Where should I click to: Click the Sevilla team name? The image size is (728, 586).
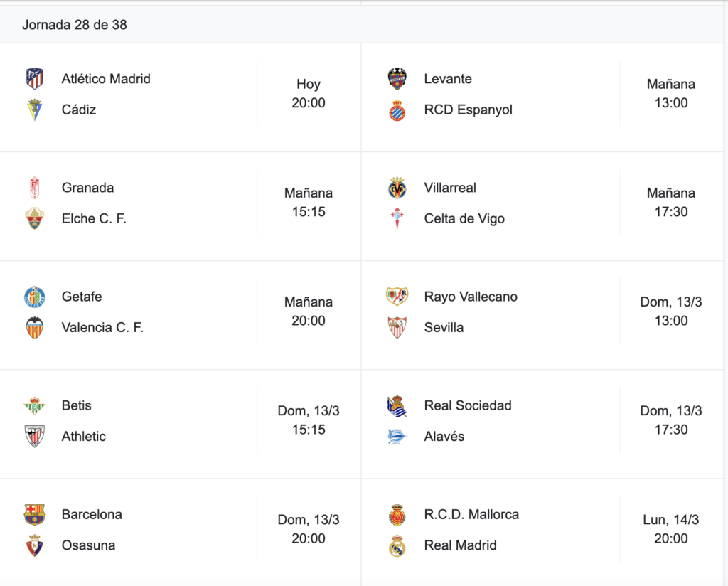point(444,327)
